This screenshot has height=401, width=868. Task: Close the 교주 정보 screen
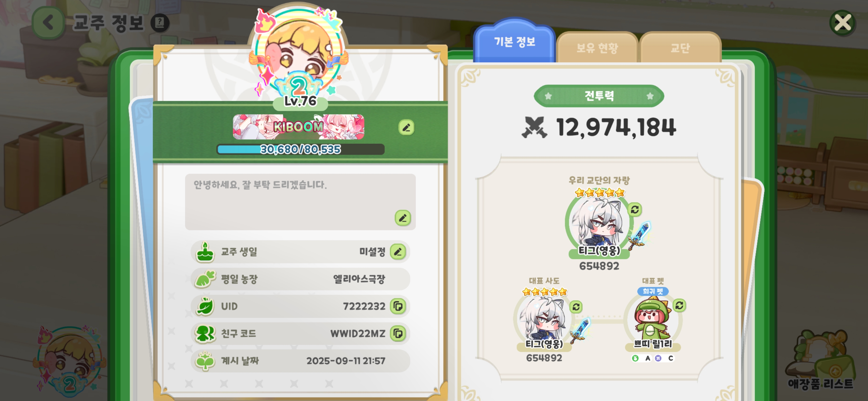tap(842, 23)
